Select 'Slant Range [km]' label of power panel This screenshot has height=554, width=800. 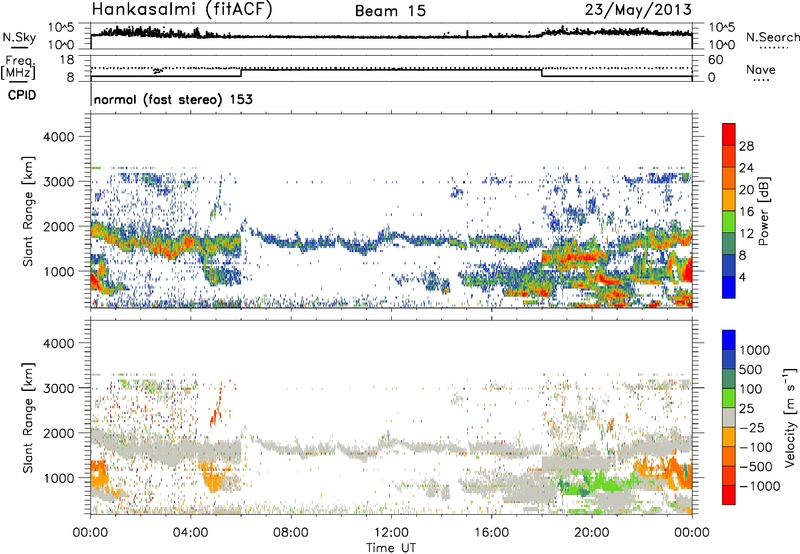(x=29, y=211)
